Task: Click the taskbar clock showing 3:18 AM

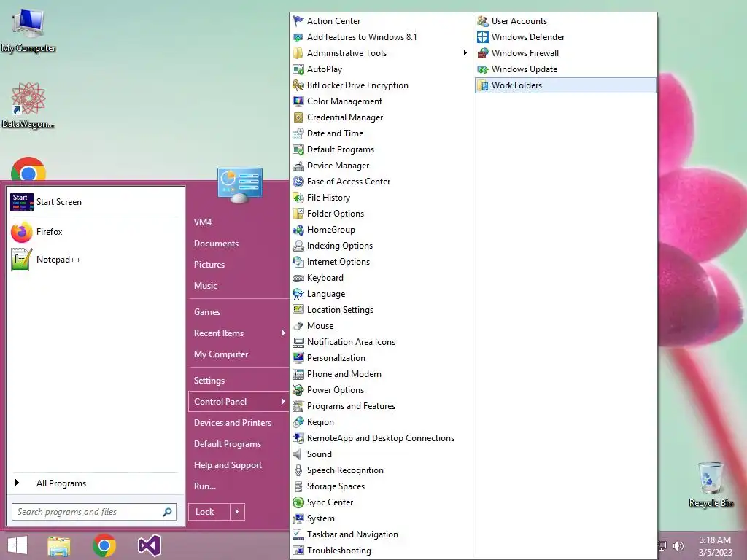Action: click(x=715, y=546)
